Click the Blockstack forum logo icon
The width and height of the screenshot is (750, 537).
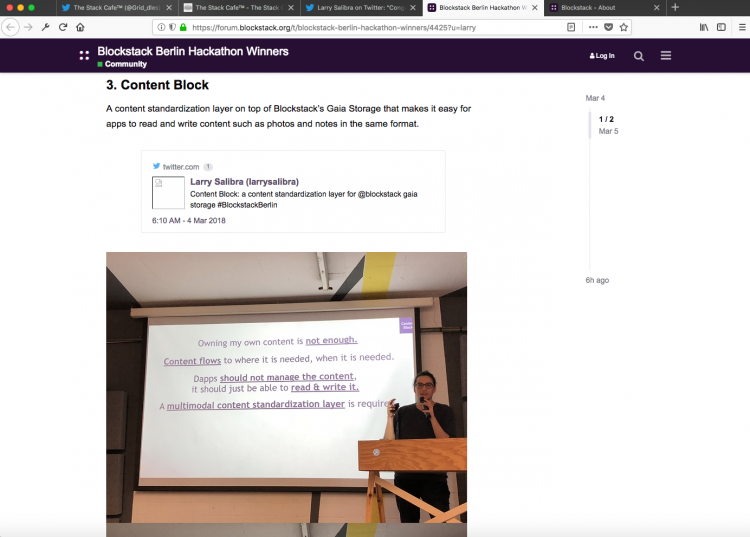(x=84, y=55)
